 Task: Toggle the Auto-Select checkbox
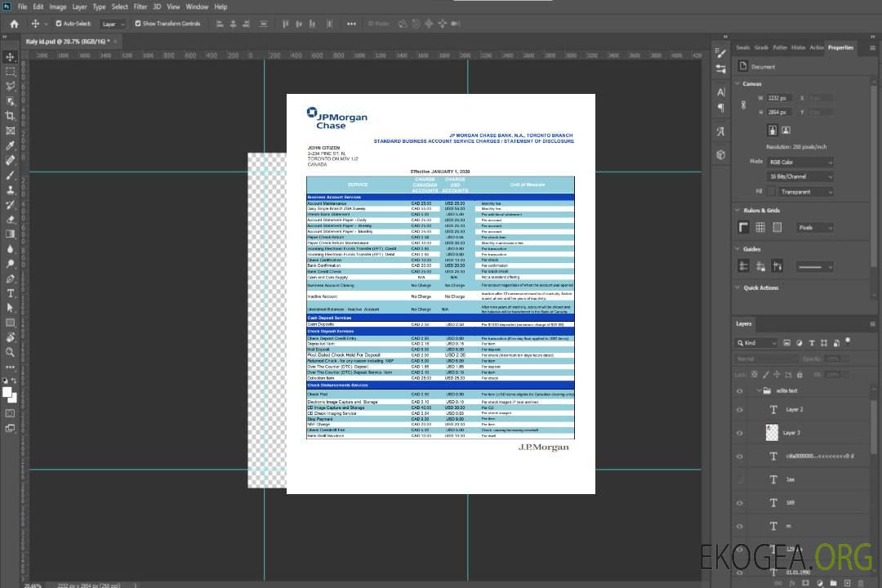coord(58,24)
